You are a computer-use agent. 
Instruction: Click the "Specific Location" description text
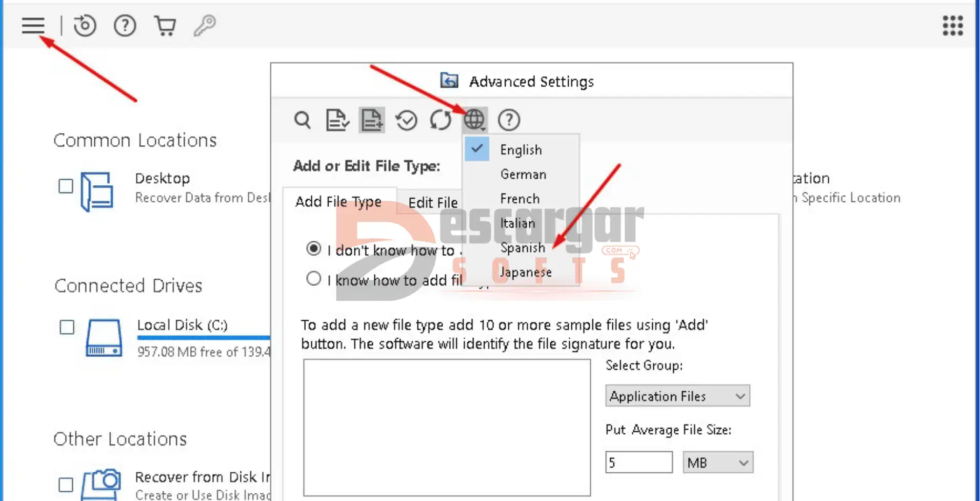click(850, 198)
